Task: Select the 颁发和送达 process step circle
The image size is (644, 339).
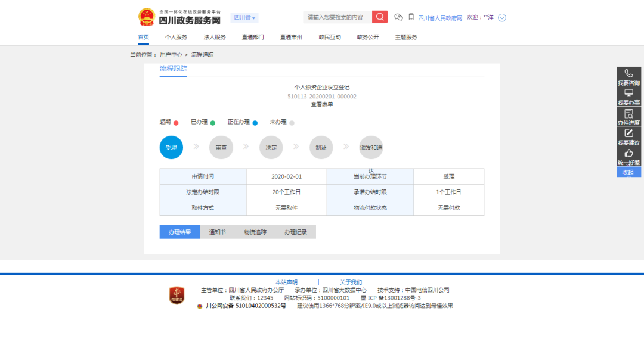Action: point(371,147)
